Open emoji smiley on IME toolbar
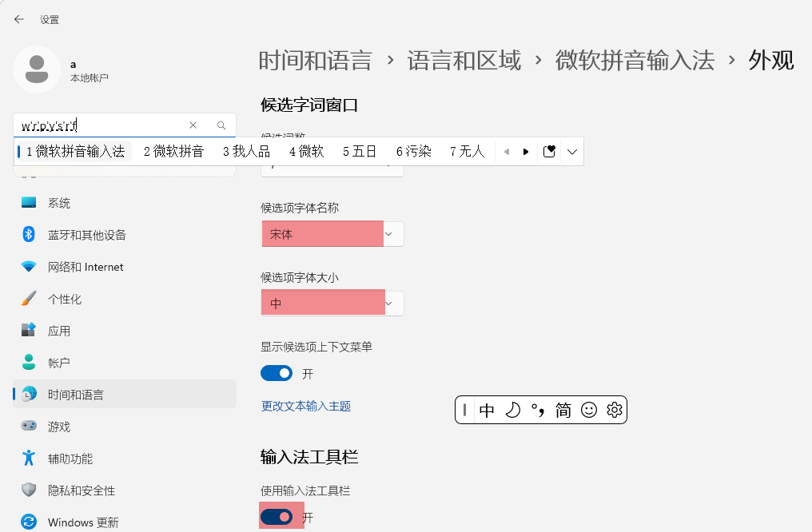 pyautogui.click(x=589, y=411)
